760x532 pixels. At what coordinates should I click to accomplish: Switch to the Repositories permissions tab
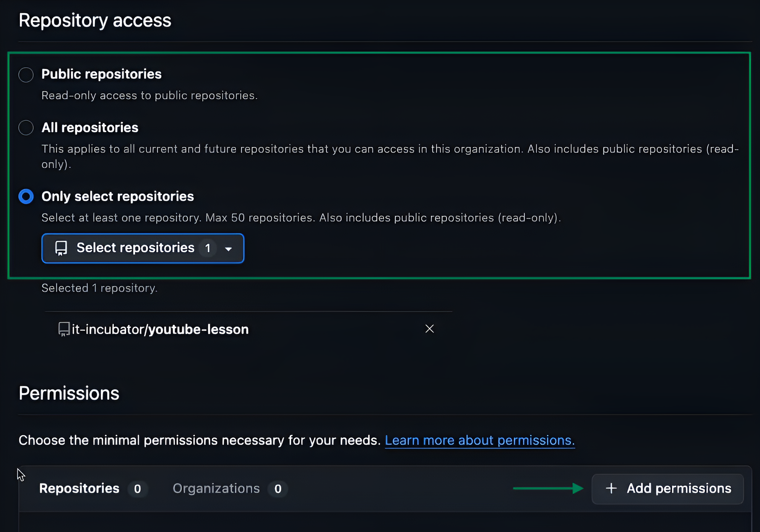pyautogui.click(x=79, y=488)
